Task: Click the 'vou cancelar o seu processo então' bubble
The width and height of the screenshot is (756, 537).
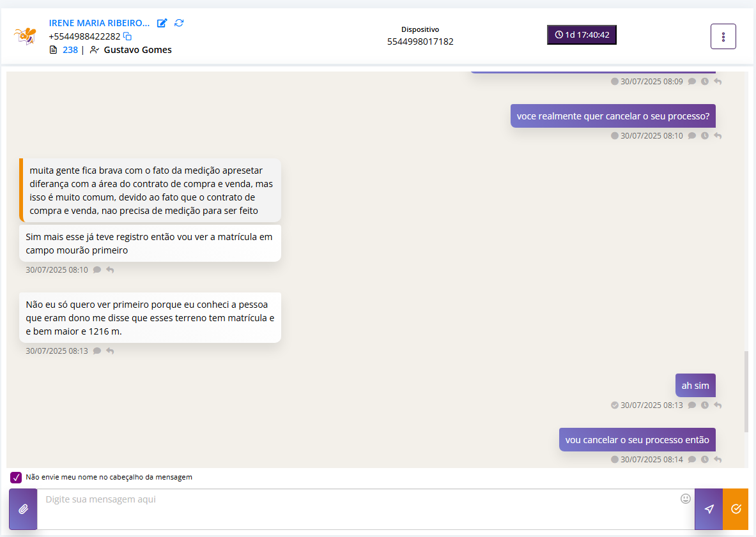Action: point(637,440)
